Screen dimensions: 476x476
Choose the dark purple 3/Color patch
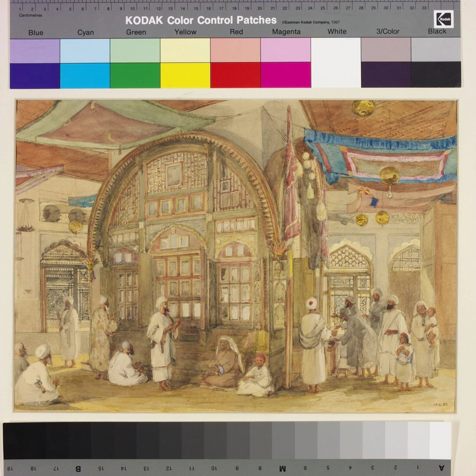tap(386, 74)
